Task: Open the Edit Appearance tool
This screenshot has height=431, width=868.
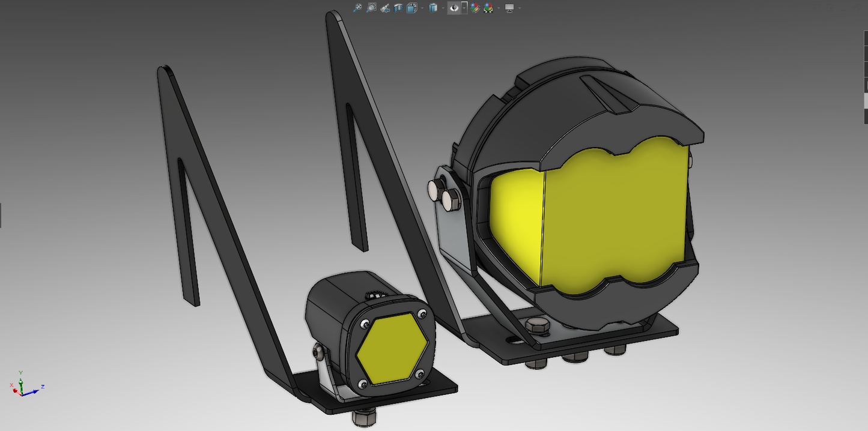Action: (475, 8)
